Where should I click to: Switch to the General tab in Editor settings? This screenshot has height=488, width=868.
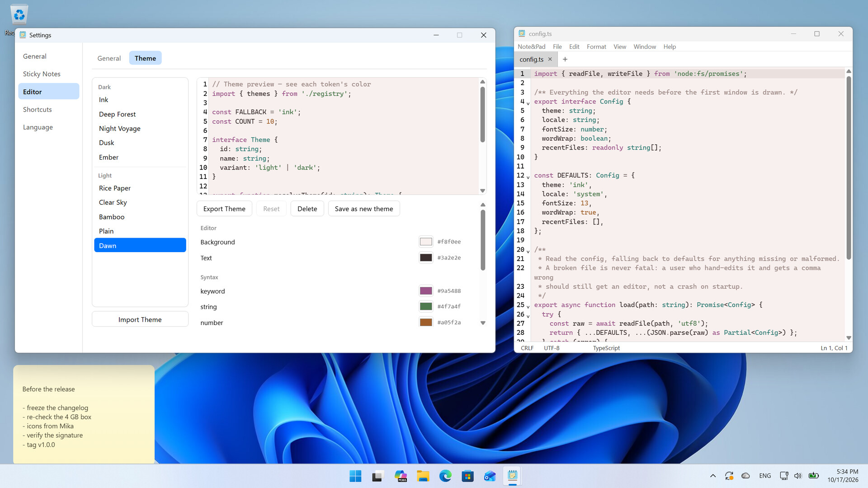109,58
